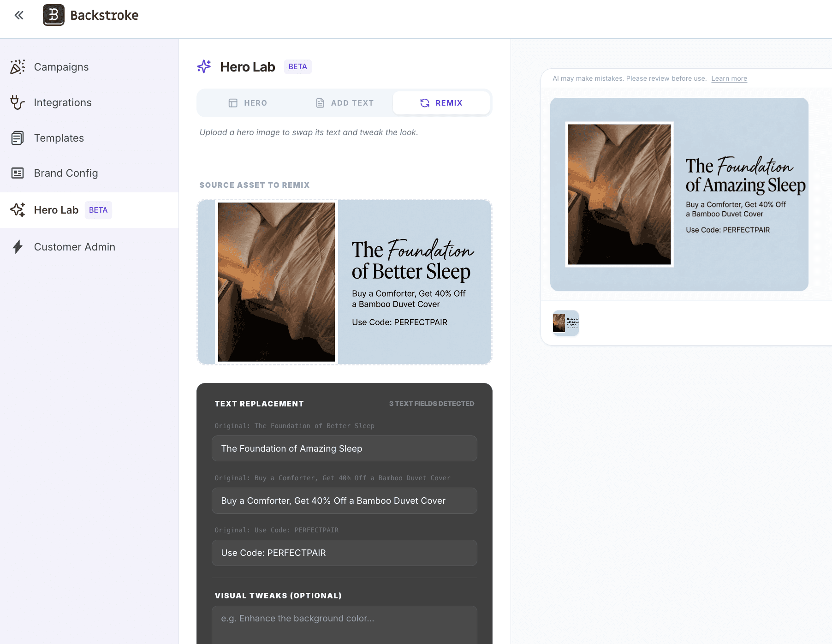Click the Backstroke logo icon
Image resolution: width=832 pixels, height=644 pixels.
tap(53, 15)
